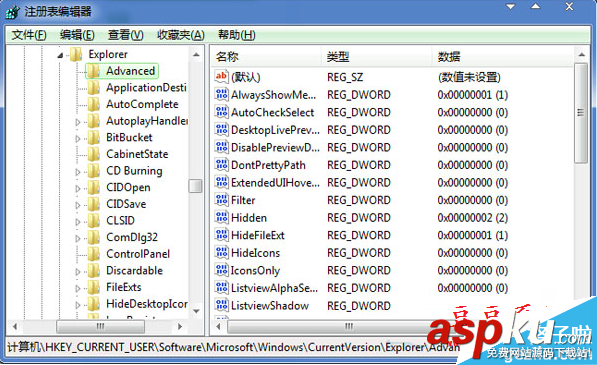The height and width of the screenshot is (365, 597).
Task: Select the HideFileExt value name
Action: [x=258, y=235]
